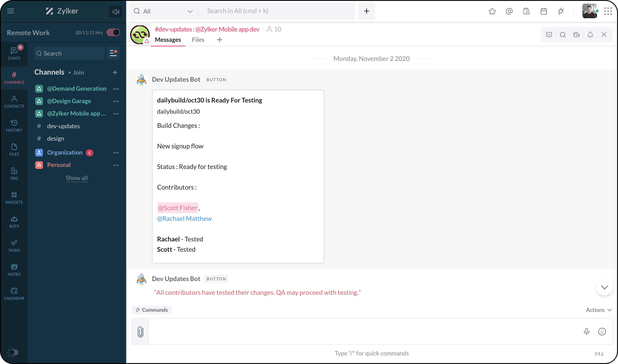Click the channels Search field
Screen dimensions: 618x364
point(70,53)
